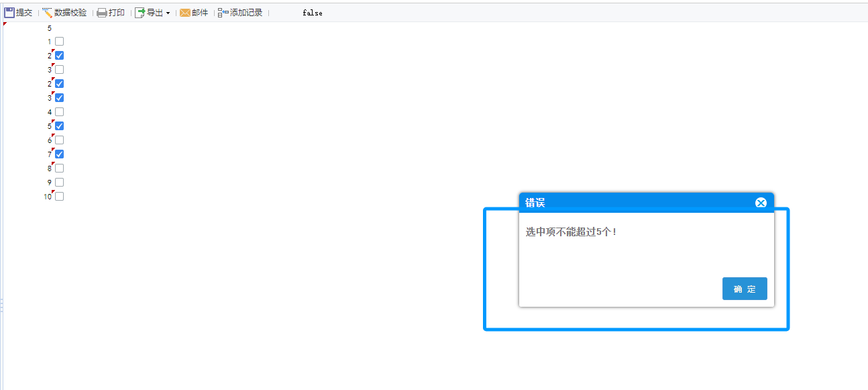Viewport: 868px width, 390px height.
Task: Uncheck the checkbox labeled 5
Action: pos(59,126)
